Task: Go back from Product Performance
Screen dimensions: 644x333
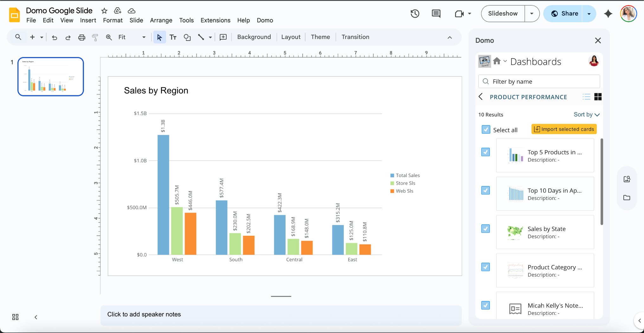Action: [480, 97]
